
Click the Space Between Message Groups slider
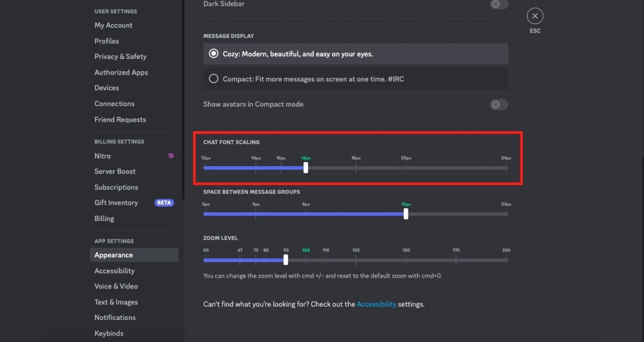pyautogui.click(x=406, y=213)
